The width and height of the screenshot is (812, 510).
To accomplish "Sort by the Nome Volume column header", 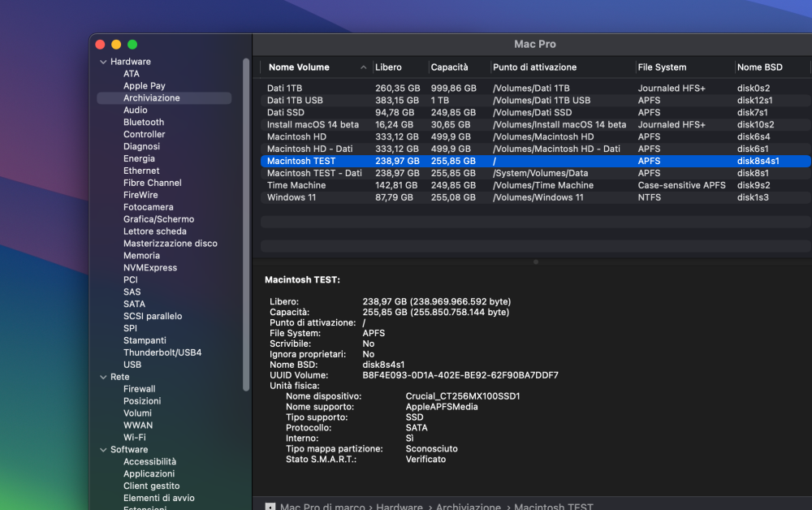I will (299, 67).
